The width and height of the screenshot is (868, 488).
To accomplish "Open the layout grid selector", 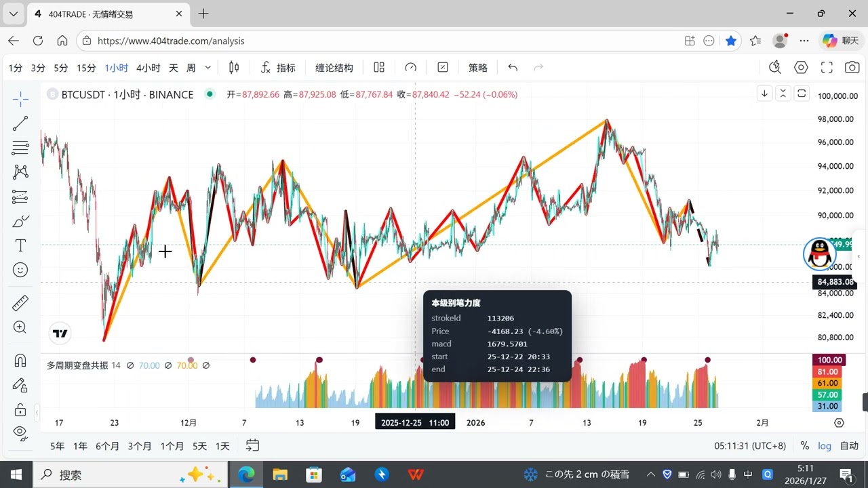I will pos(379,67).
